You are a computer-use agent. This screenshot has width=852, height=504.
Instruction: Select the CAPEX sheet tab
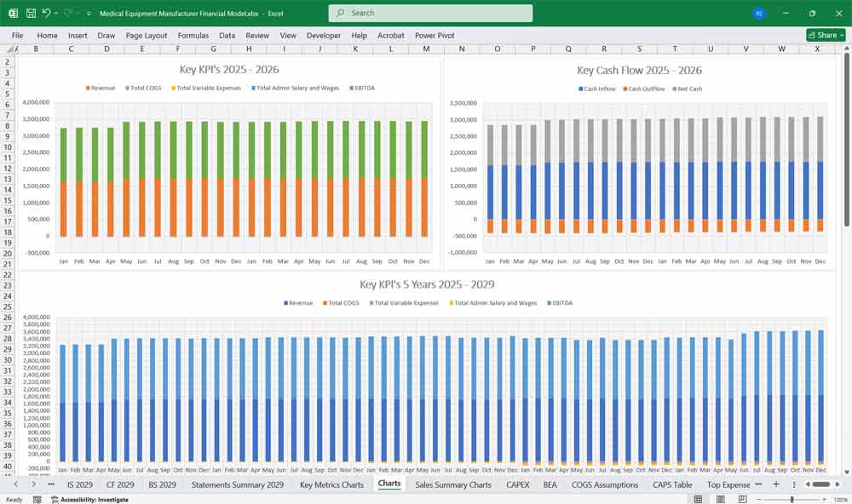pos(518,484)
